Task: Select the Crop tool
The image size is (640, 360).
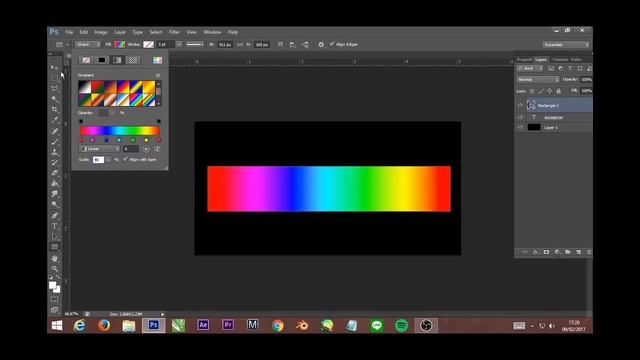Action: click(54, 109)
